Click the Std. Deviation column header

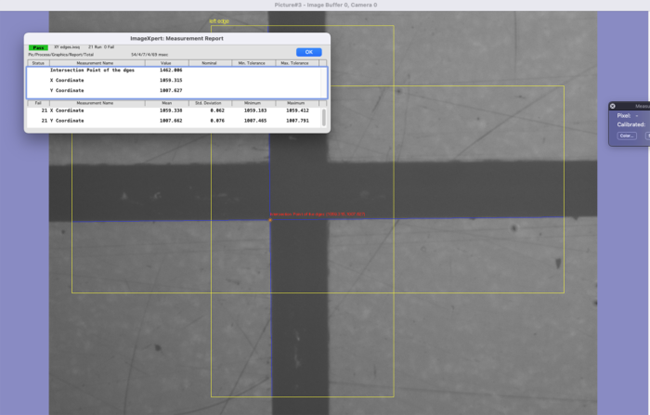coord(209,103)
